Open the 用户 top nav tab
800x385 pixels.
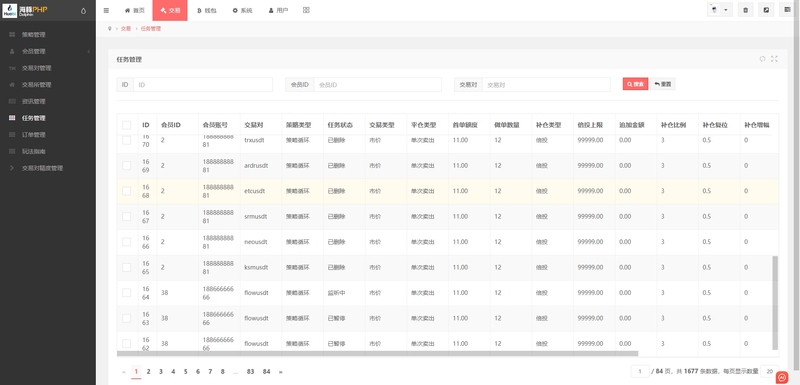(279, 10)
